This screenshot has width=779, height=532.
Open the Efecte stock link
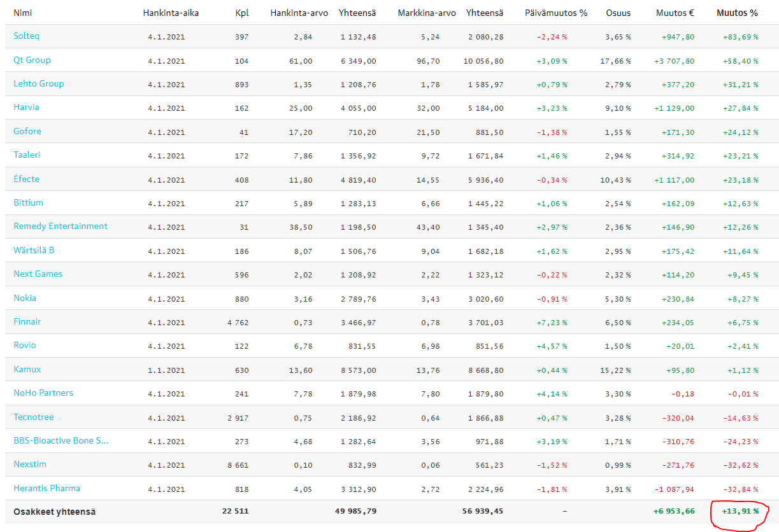[x=26, y=179]
